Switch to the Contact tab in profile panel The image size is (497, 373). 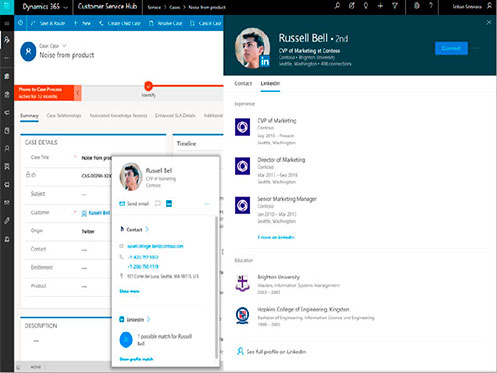point(243,83)
